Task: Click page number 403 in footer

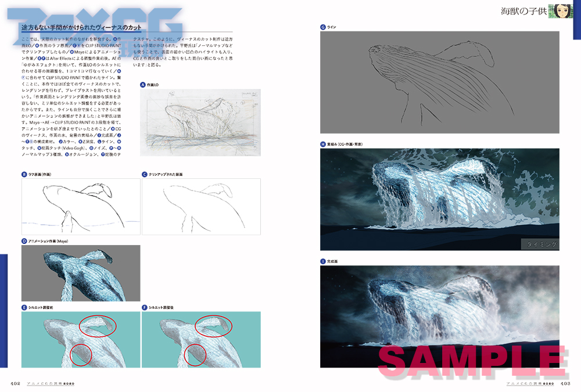Action: tap(566, 383)
